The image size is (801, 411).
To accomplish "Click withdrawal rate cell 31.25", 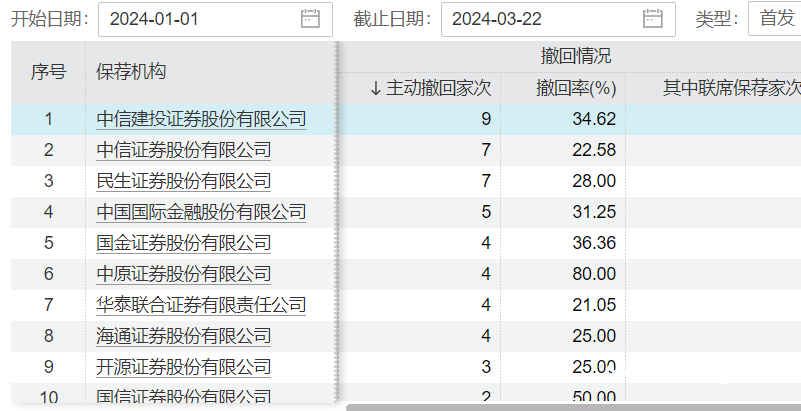I will pyautogui.click(x=594, y=212).
